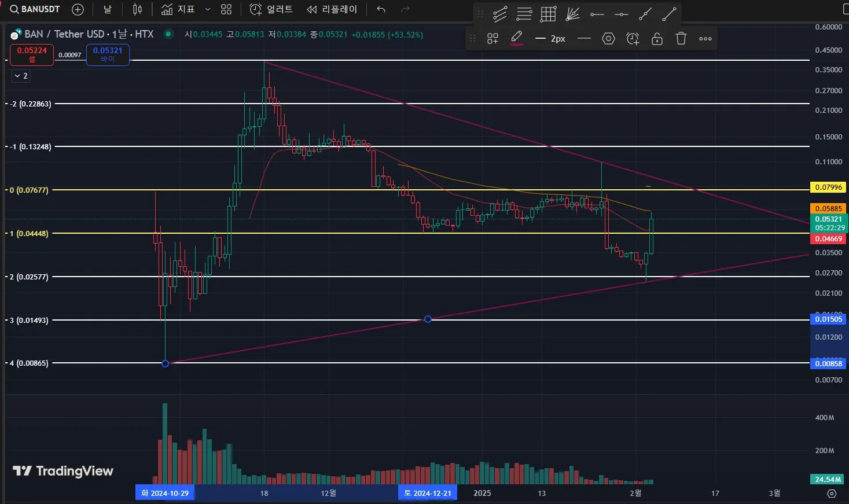Open the 날 daily timeframe selector
The image size is (849, 504).
tap(108, 9)
